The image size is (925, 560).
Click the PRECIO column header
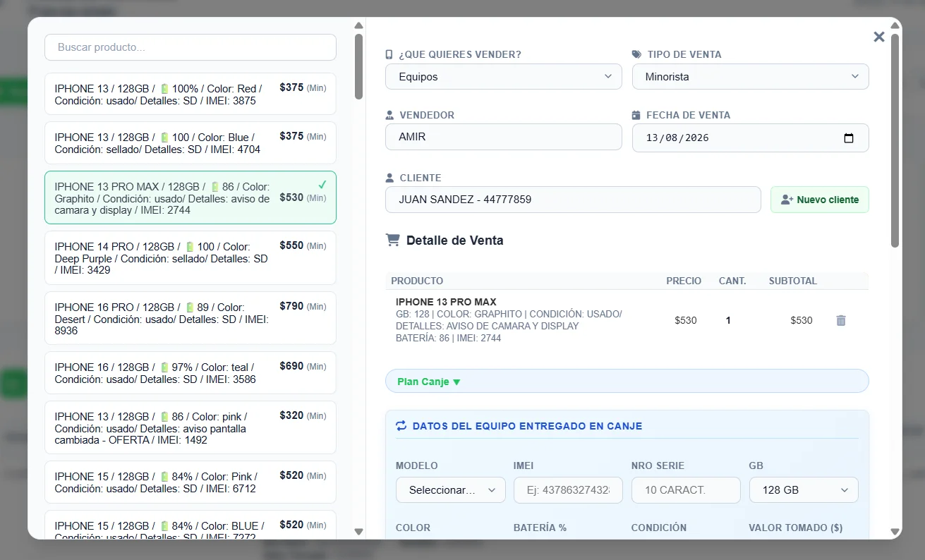[684, 281]
